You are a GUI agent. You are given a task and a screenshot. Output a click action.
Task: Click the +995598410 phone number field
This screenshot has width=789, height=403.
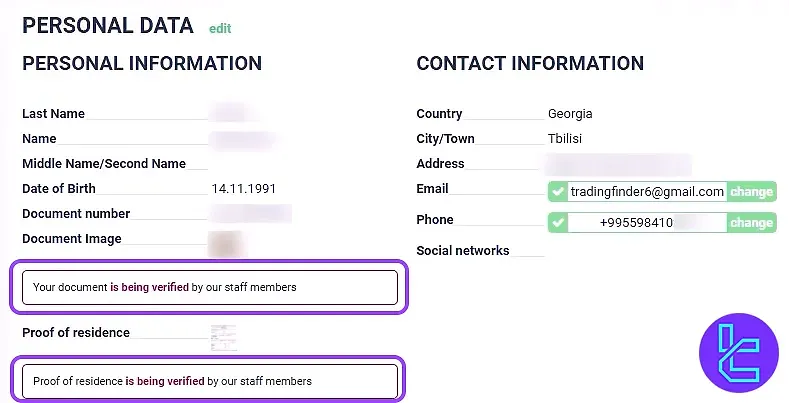647,223
